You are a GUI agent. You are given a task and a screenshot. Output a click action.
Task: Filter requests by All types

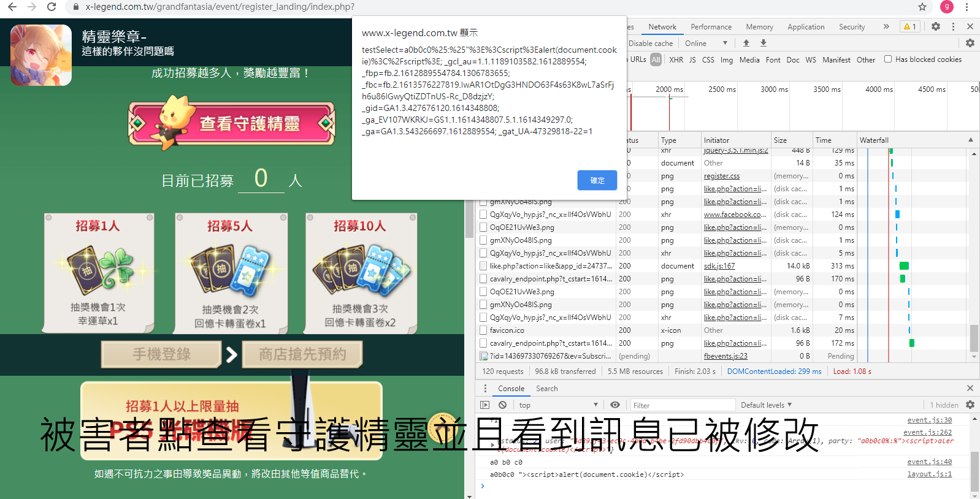coord(656,59)
